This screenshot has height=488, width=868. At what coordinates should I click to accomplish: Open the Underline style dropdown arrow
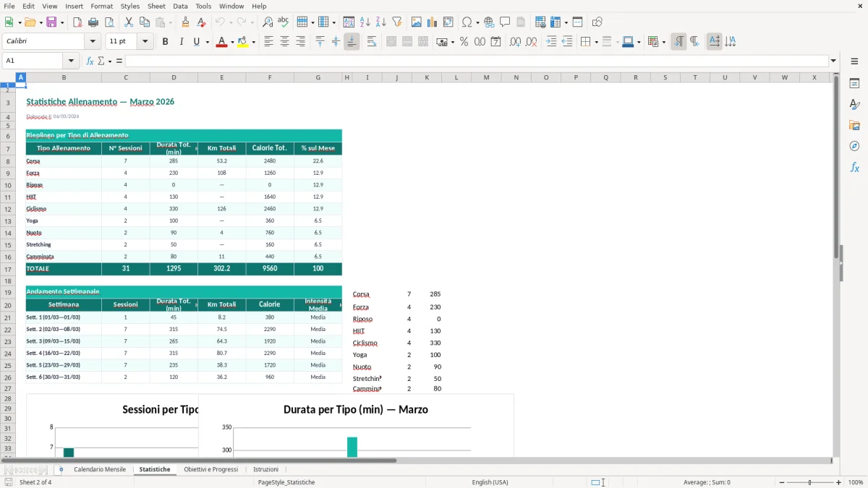coord(208,42)
